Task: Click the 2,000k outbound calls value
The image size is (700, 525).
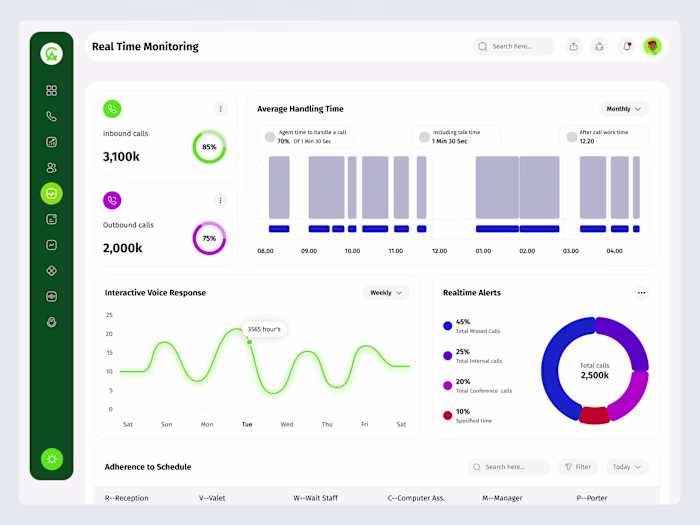Action: (x=122, y=248)
